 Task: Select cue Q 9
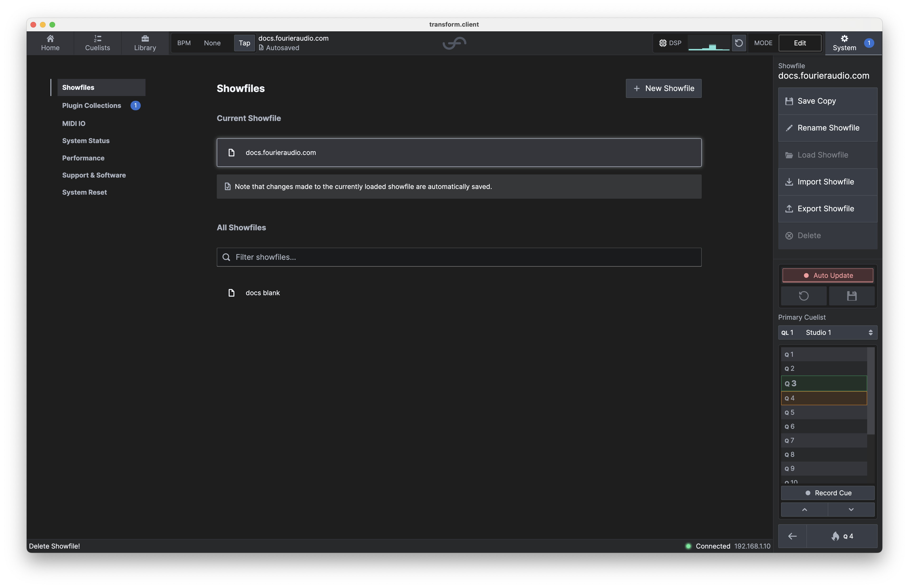pyautogui.click(x=823, y=468)
